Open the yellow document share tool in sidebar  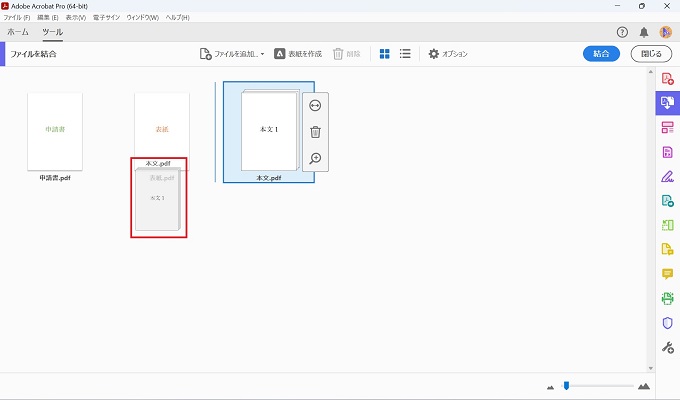pyautogui.click(x=667, y=249)
